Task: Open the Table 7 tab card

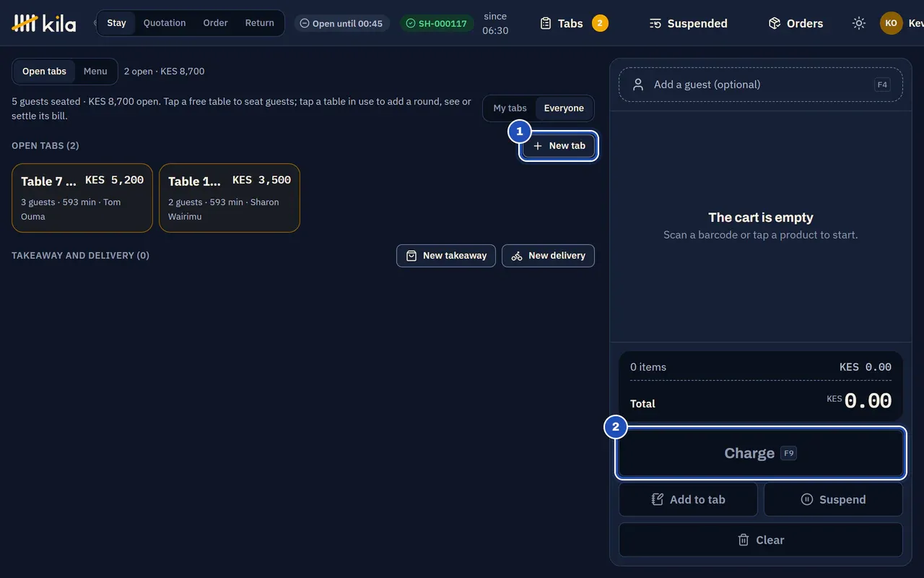Action: pyautogui.click(x=82, y=198)
